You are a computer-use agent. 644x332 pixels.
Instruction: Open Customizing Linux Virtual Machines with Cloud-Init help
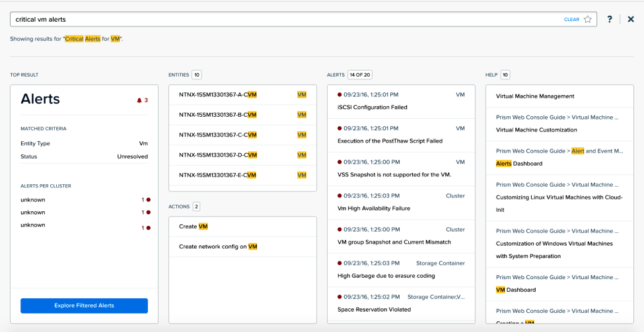click(x=560, y=198)
